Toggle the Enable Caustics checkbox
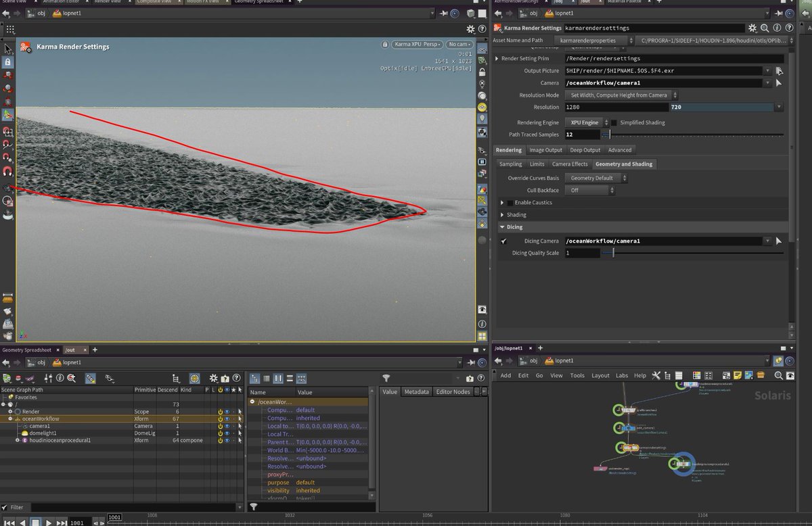 click(x=510, y=202)
